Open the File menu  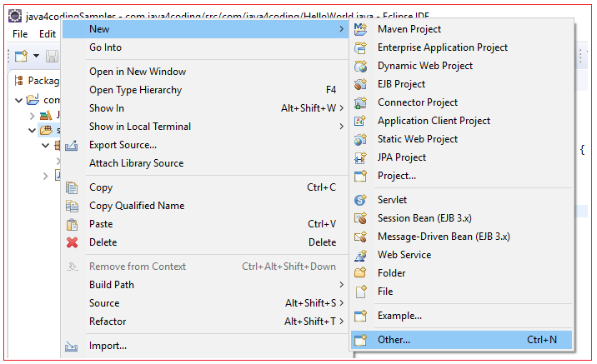[x=20, y=34]
